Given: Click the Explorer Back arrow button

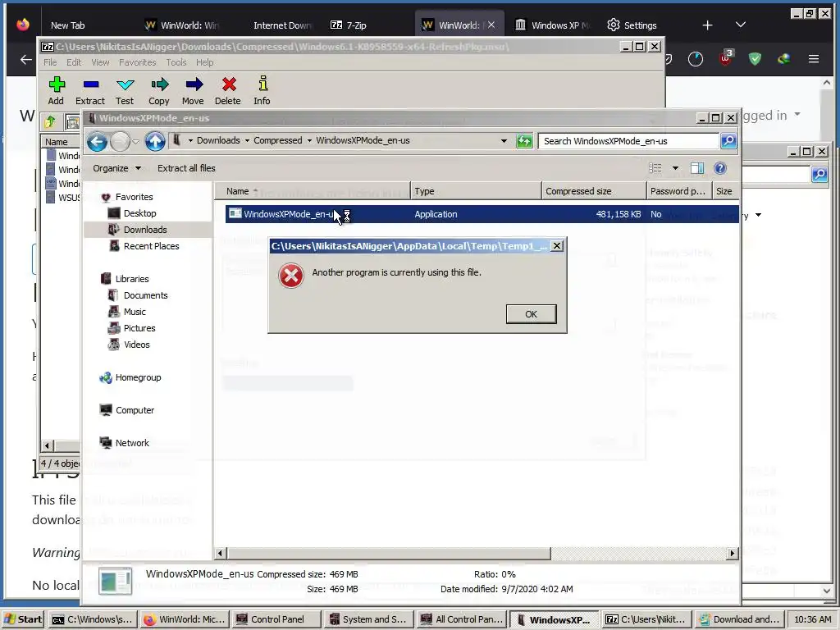Looking at the screenshot, I should (x=97, y=141).
